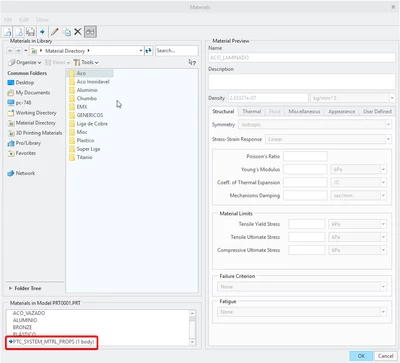Image resolution: width=400 pixels, height=363 pixels.
Task: Click the OK button
Action: click(361, 356)
